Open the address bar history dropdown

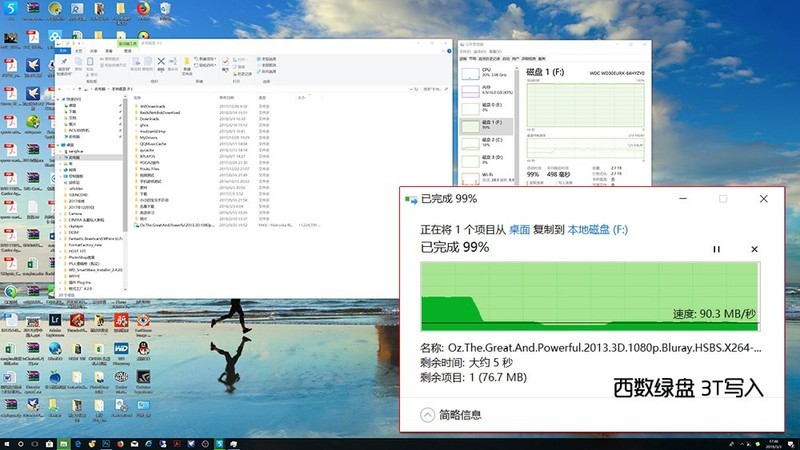point(411,89)
